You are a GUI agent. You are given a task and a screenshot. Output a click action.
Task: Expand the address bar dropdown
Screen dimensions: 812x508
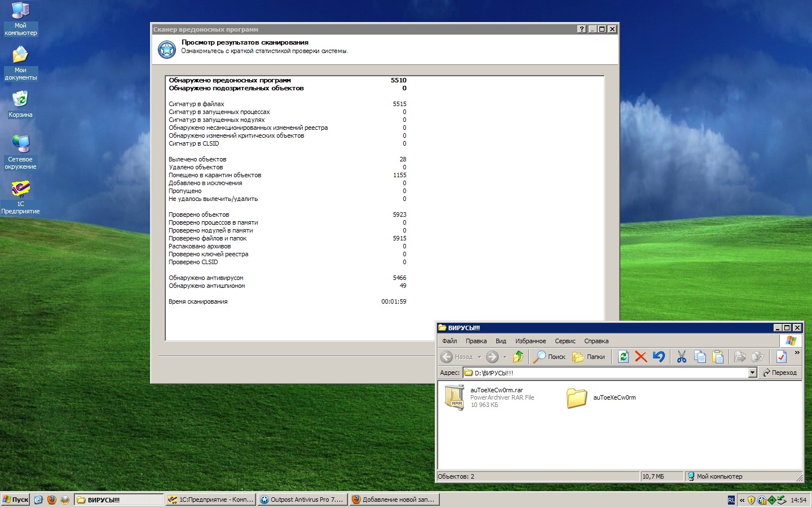(752, 373)
